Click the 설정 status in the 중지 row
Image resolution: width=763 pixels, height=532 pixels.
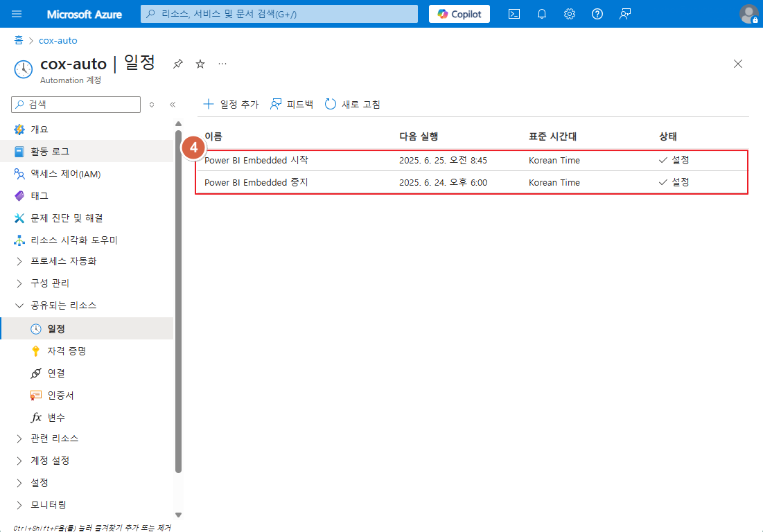674,182
